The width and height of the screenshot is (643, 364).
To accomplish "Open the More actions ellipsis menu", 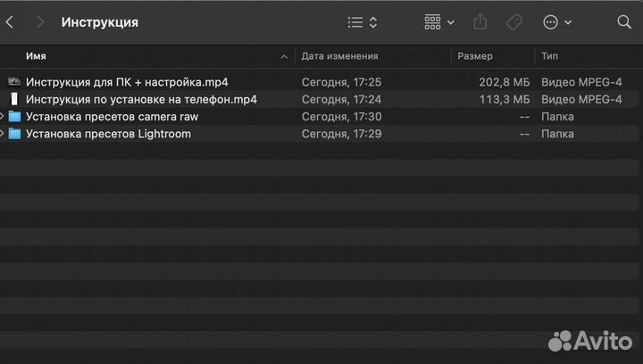I will pyautogui.click(x=557, y=22).
